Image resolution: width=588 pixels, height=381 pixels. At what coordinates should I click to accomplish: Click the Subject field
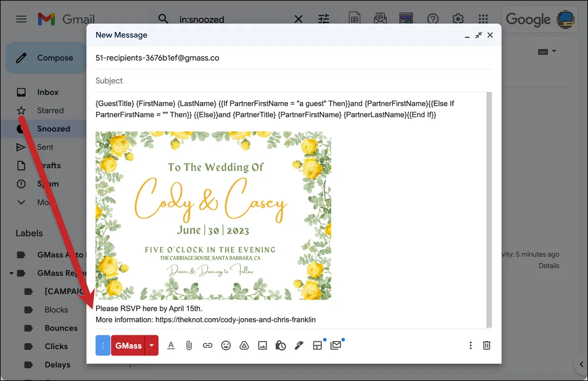tap(294, 80)
